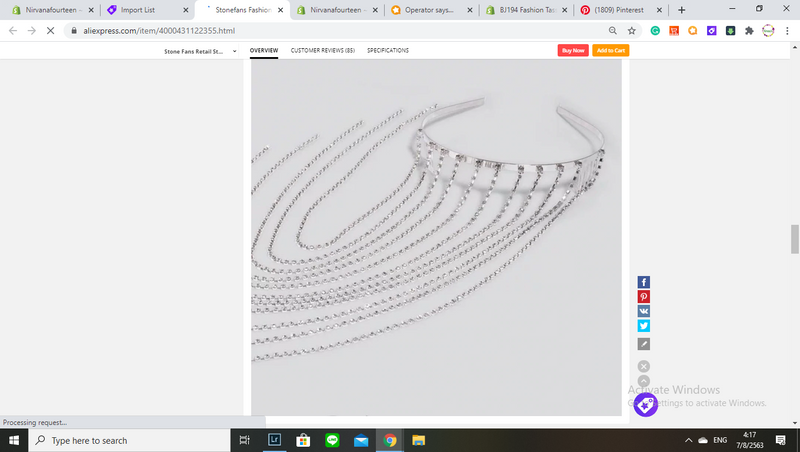Click the rhinestone headband product image
The image size is (800, 452).
(436, 237)
